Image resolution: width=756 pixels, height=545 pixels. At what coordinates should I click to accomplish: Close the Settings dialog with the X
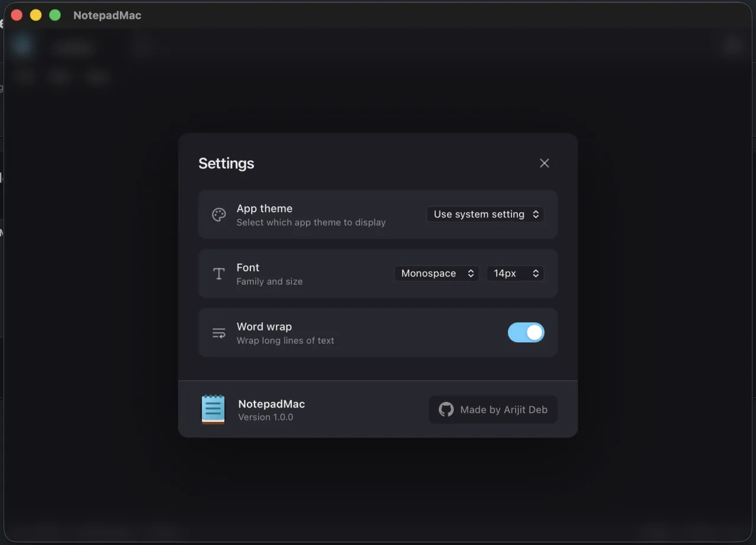click(544, 163)
